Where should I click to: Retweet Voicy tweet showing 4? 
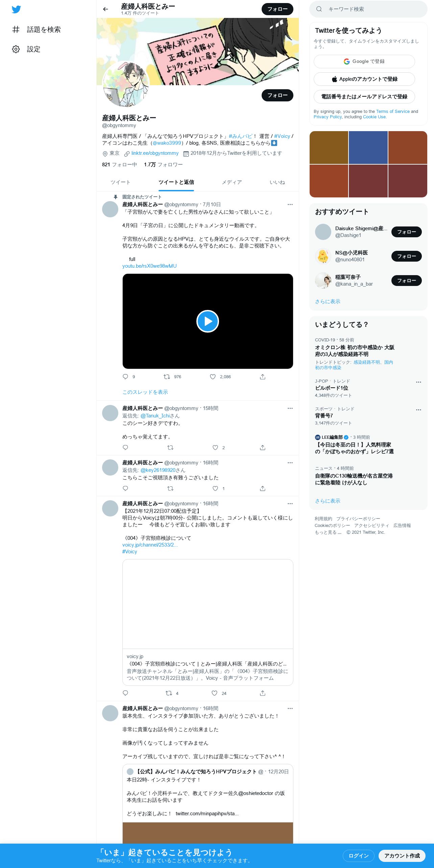point(172,693)
